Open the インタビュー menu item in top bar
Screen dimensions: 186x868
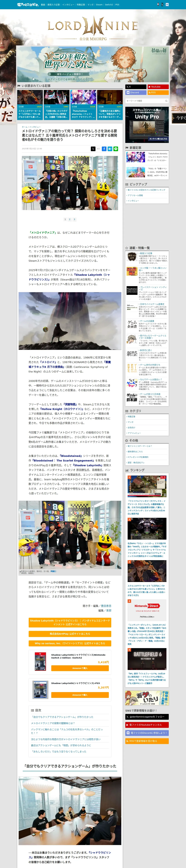click(68, 5)
